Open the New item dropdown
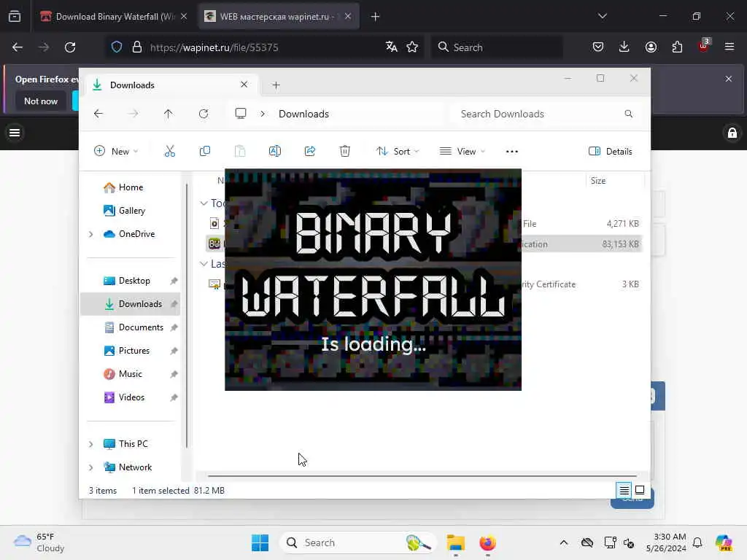The width and height of the screenshot is (747, 560). (x=116, y=152)
